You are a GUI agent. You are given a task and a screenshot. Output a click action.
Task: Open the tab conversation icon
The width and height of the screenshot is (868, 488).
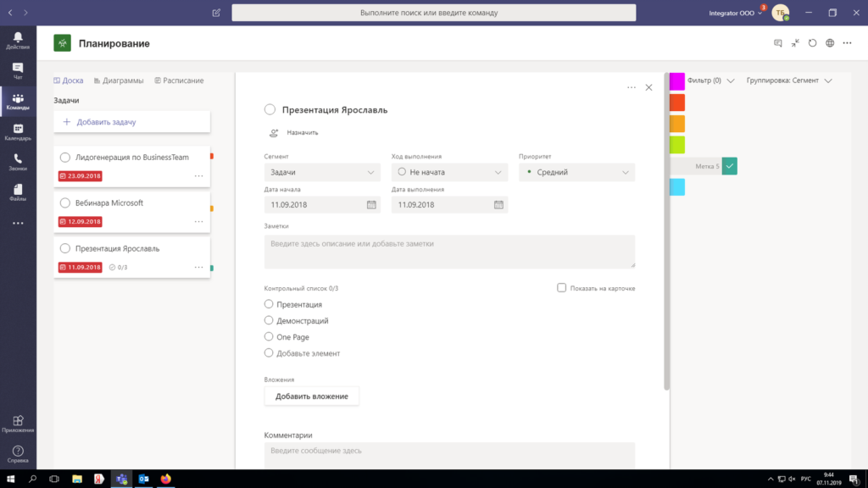coord(778,43)
